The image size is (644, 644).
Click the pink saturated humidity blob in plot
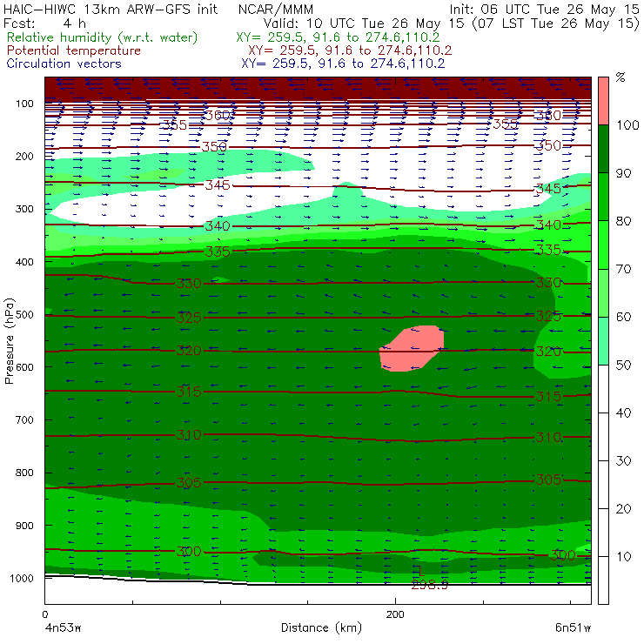(x=412, y=349)
